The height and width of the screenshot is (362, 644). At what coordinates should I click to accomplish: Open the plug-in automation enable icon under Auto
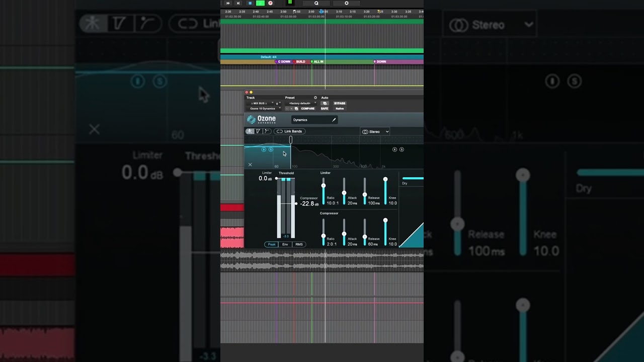click(x=325, y=103)
